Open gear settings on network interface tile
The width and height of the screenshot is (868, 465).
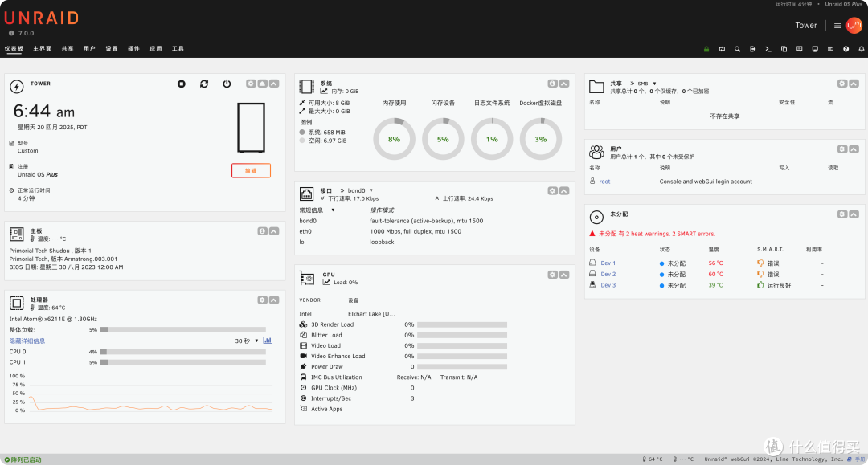(552, 191)
